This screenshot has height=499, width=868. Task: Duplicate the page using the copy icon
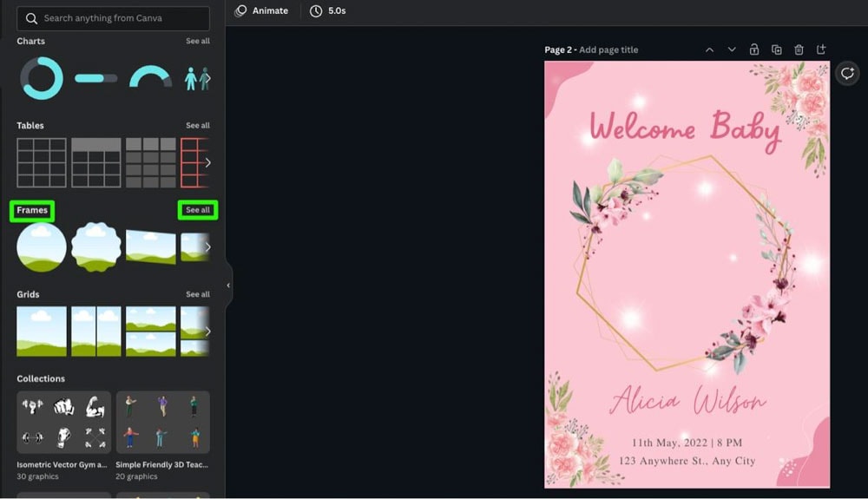click(x=777, y=49)
